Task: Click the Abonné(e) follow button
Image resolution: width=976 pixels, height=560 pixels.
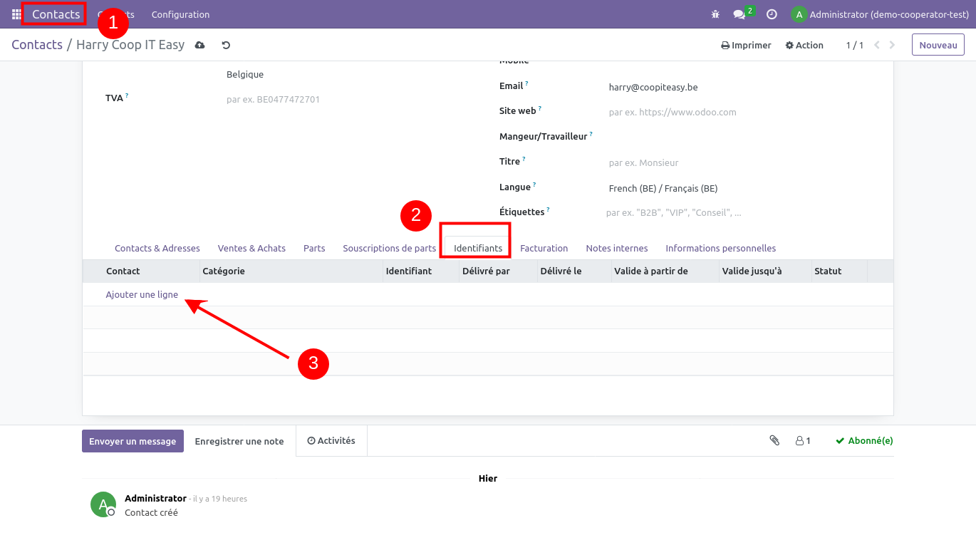Action: [x=864, y=441]
